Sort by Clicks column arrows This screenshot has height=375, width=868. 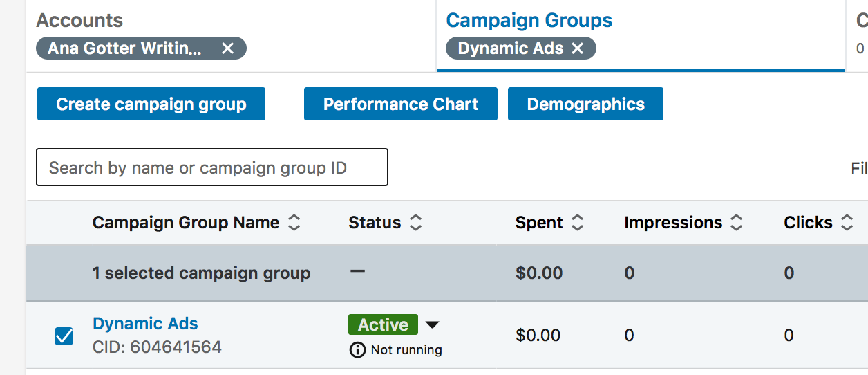(x=847, y=223)
